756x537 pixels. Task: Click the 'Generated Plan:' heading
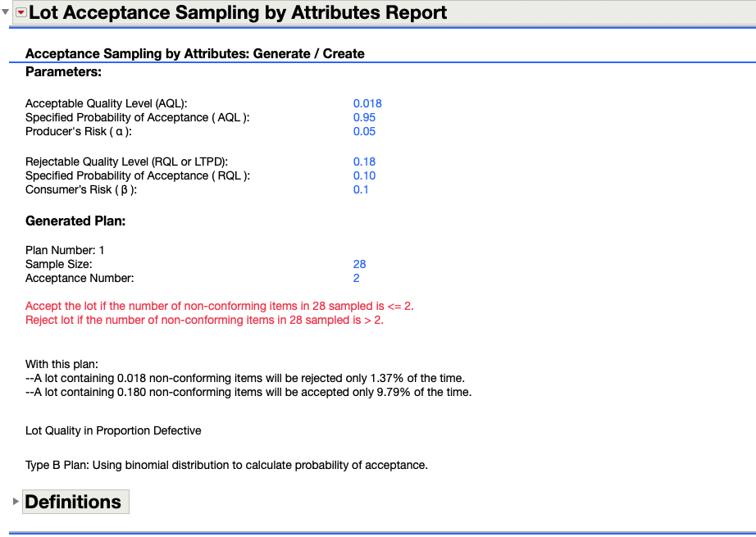click(75, 221)
